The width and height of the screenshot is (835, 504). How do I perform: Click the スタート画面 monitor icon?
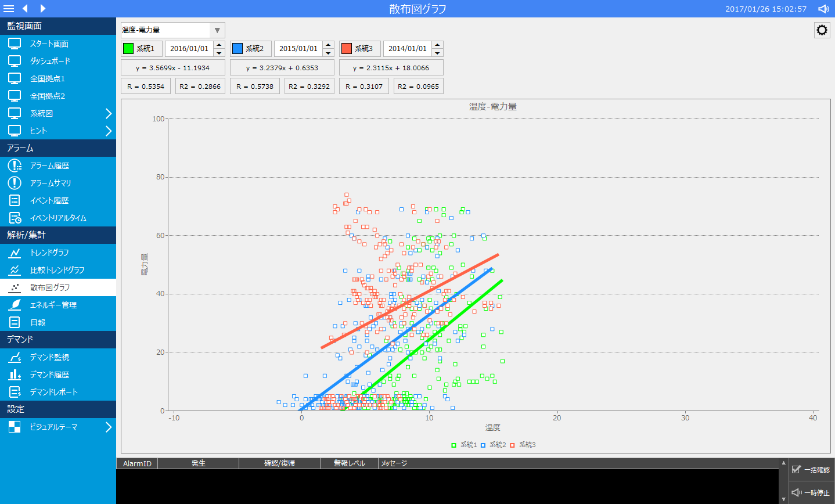click(15, 44)
